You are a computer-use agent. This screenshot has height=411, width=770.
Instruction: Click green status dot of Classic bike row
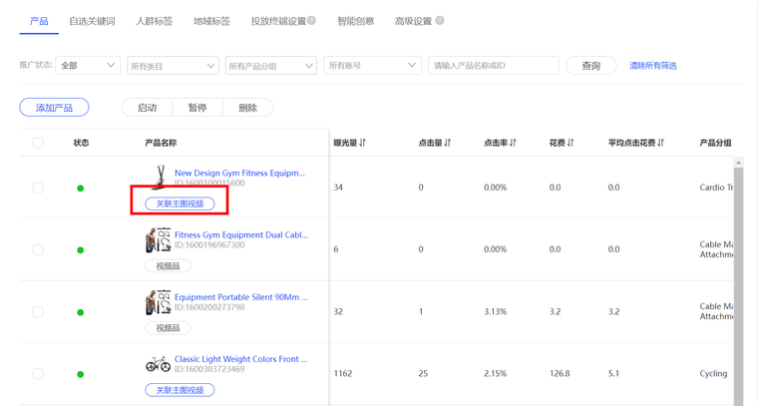pos(80,374)
